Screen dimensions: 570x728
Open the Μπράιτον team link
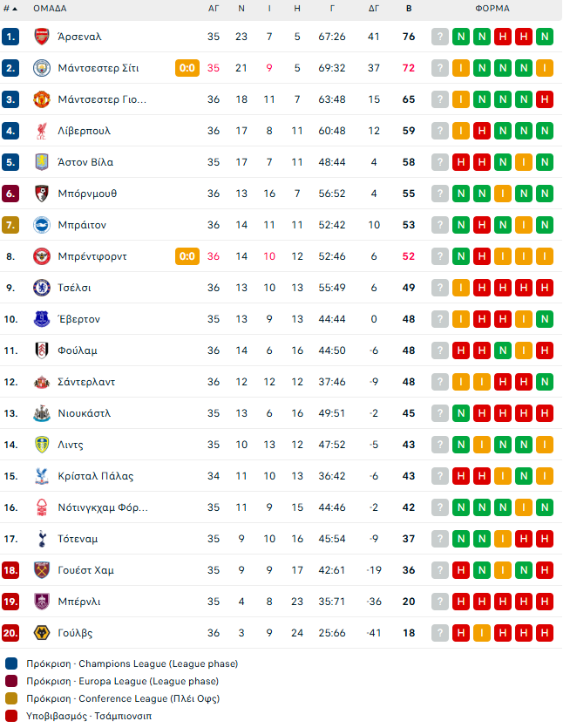[82, 225]
